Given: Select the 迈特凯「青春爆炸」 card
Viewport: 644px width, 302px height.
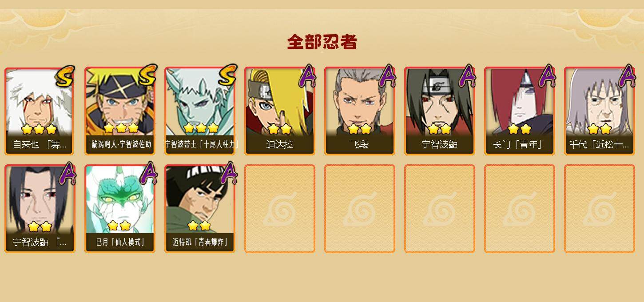Looking at the screenshot, I should (x=200, y=208).
